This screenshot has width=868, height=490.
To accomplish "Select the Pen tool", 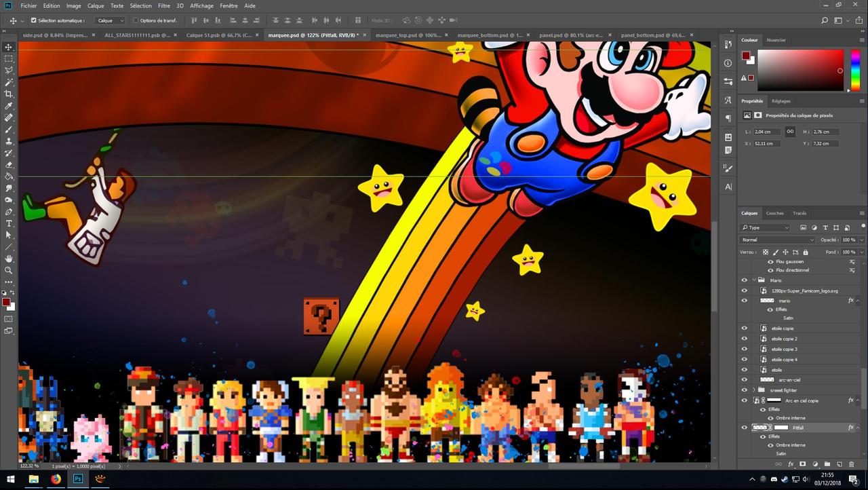I will tap(9, 212).
